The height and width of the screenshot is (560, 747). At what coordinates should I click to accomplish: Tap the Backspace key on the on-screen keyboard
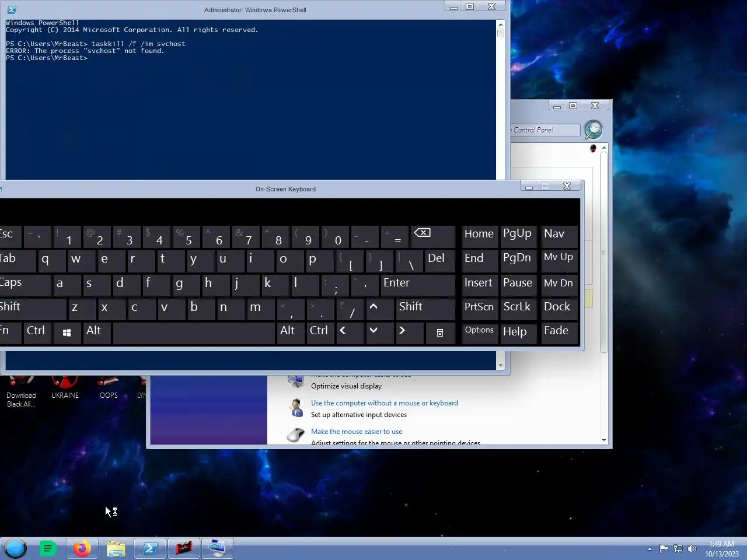click(x=432, y=236)
